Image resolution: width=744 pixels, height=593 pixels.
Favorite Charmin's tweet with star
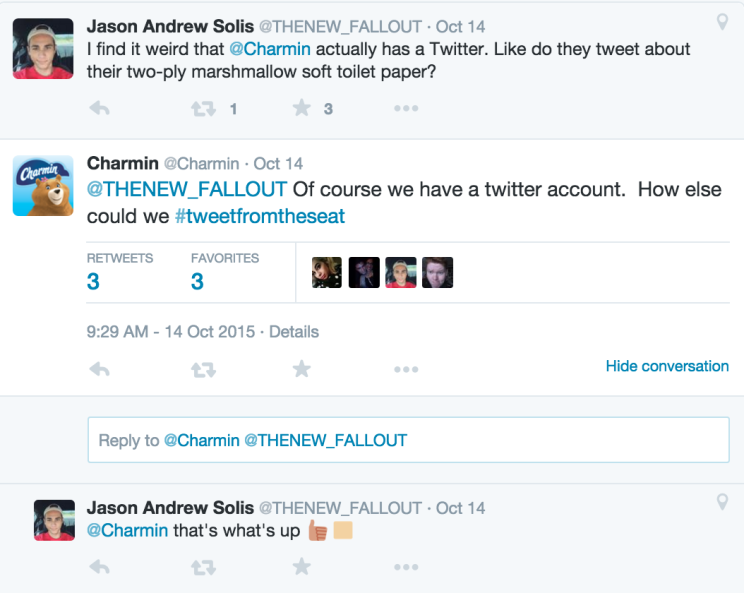(x=302, y=369)
